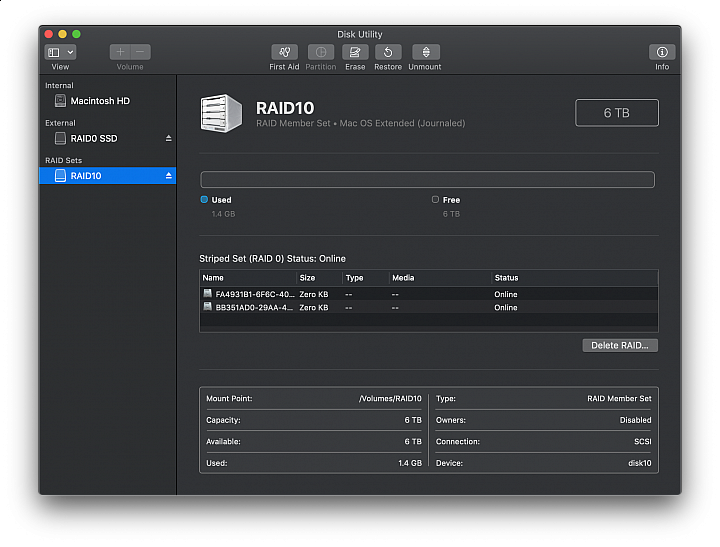Sort by the Type column header
Image resolution: width=720 pixels, height=547 pixels.
[x=366, y=278]
